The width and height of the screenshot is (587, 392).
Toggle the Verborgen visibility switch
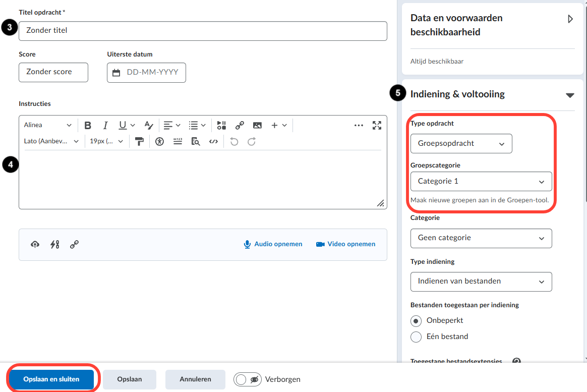[248, 379]
